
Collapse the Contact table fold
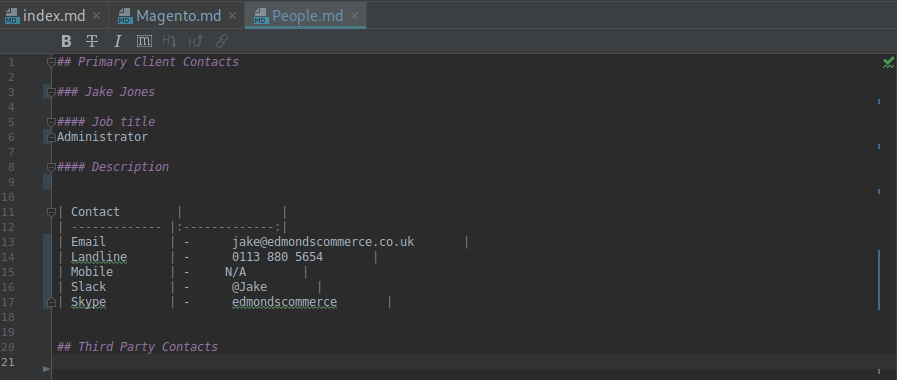pyautogui.click(x=51, y=212)
